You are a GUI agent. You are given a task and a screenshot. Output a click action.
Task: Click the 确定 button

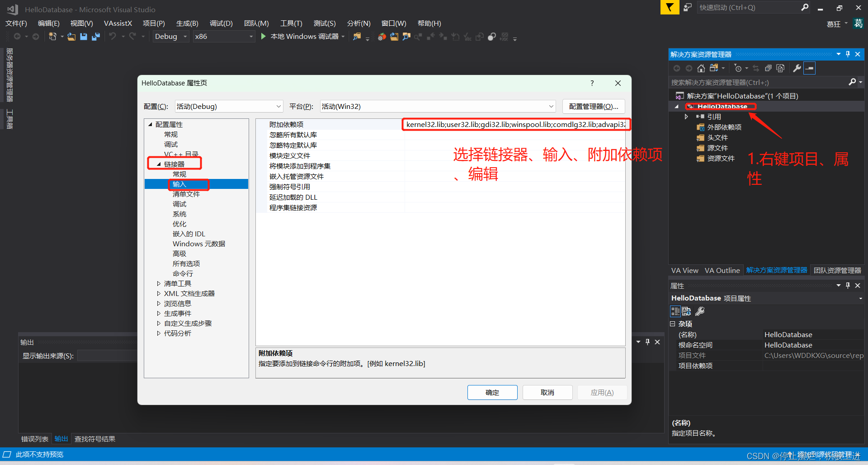pyautogui.click(x=492, y=392)
